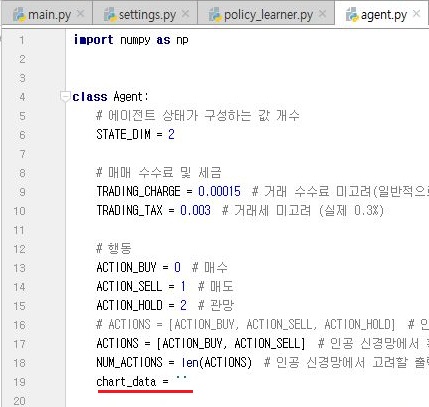Click 'ACTIONS = [ACTION_BUY, ACTION_SELL]' on line 17
Viewport: 429px width, 407px height.
tap(201, 343)
